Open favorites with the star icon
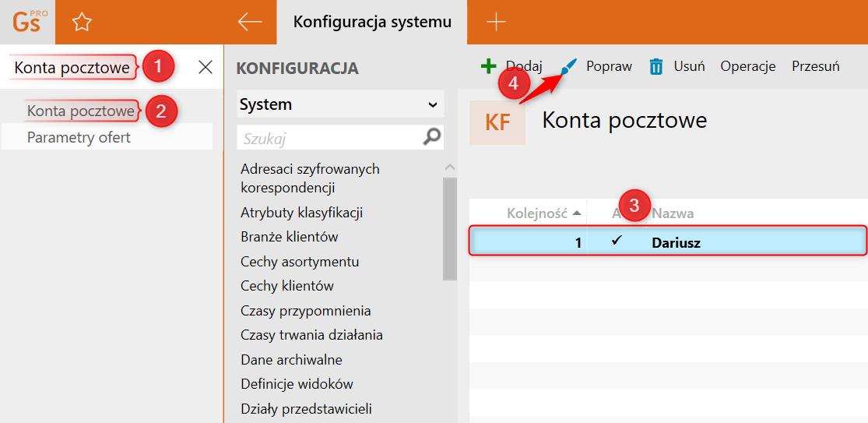Screen dimensions: 868x423 pyautogui.click(x=82, y=22)
